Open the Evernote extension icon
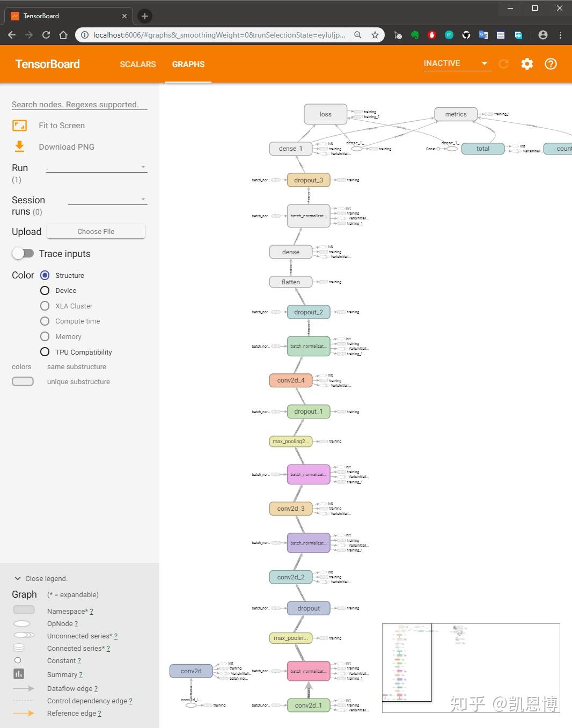Viewport: 572px width, 728px height. tap(415, 35)
